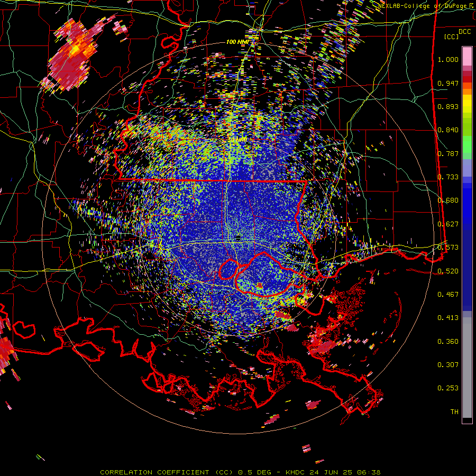Click the 24 JUN 25 06:38 timestamp
This screenshot has height=476, width=476.
click(345, 472)
